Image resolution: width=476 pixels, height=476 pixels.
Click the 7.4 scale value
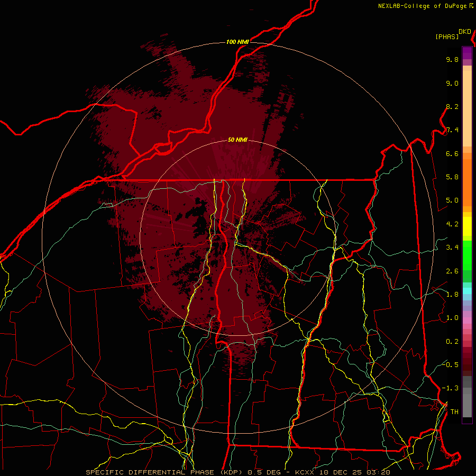[452, 130]
